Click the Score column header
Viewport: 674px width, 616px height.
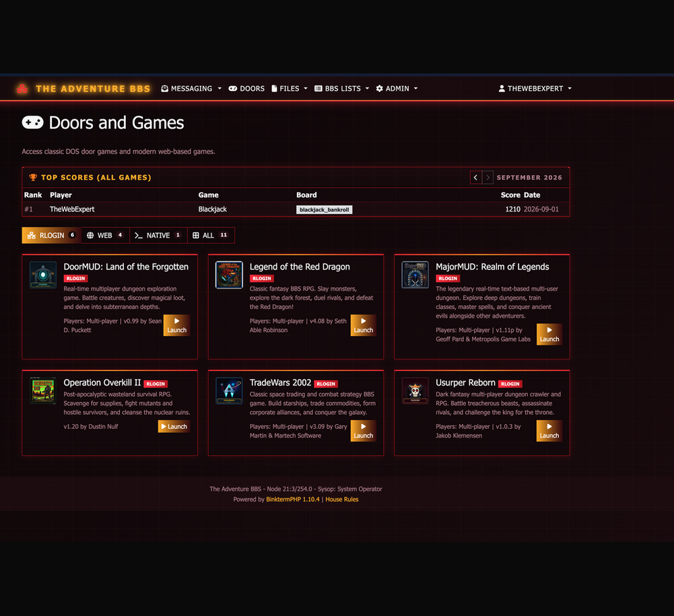(x=510, y=195)
